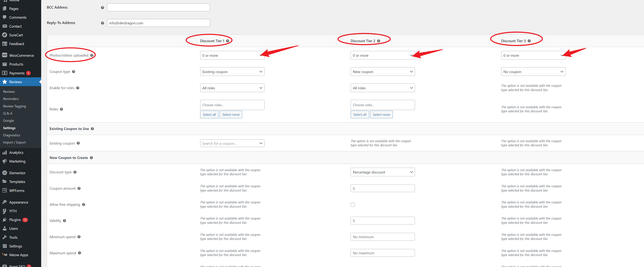
Task: Click the Analytics icon in sidebar
Action: (x=5, y=152)
